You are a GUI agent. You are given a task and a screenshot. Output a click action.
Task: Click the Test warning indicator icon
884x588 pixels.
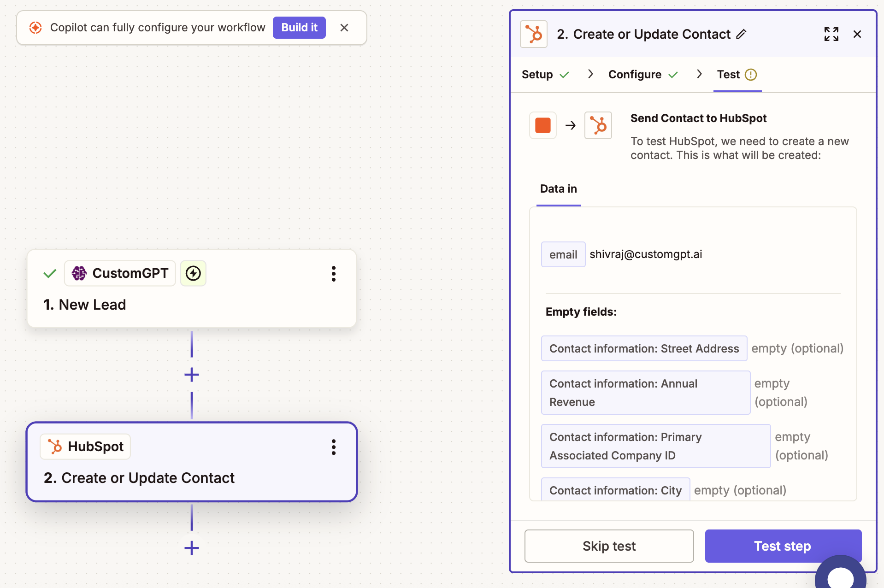pyautogui.click(x=751, y=75)
